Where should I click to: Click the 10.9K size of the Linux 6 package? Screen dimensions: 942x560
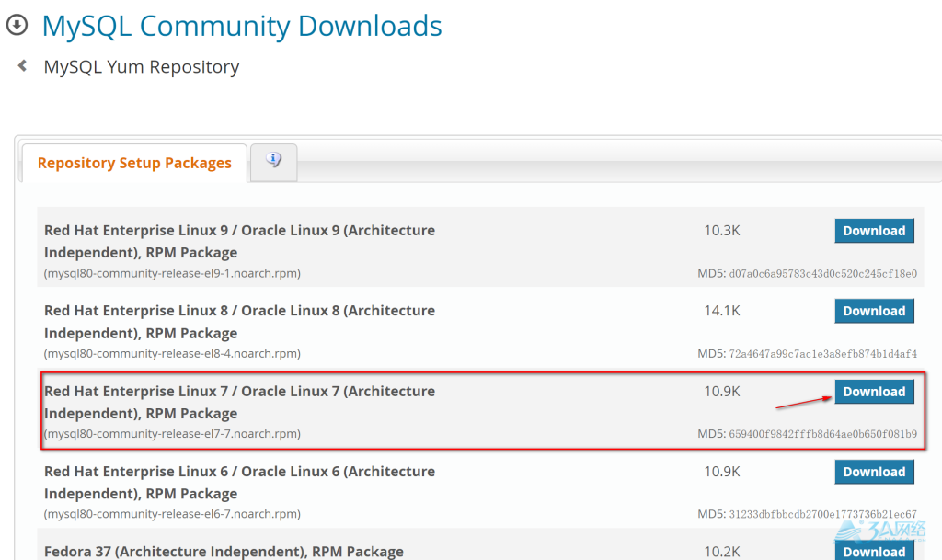[x=722, y=472]
